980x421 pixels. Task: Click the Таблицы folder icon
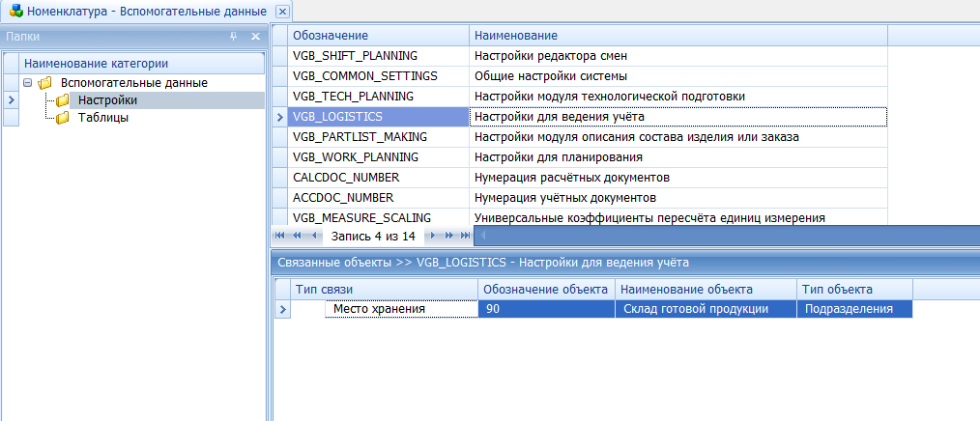coord(63,118)
